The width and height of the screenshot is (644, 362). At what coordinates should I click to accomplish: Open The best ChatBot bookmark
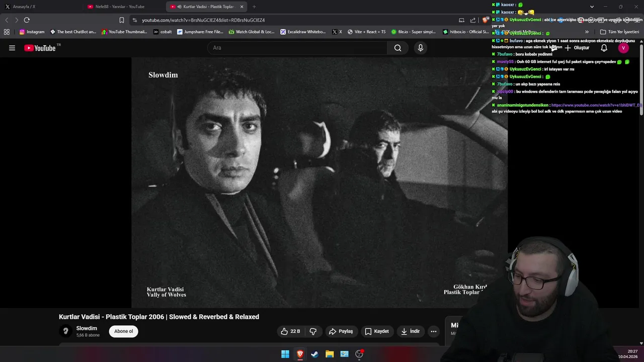(x=73, y=32)
